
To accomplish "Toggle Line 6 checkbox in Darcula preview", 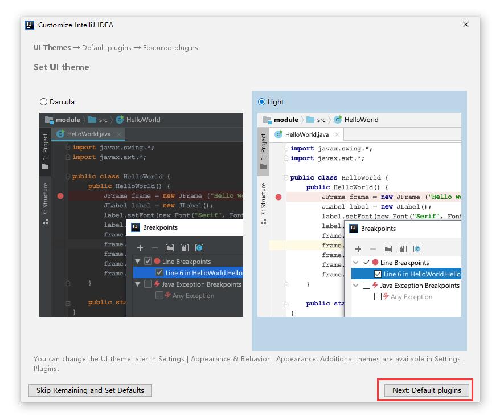I will [159, 273].
